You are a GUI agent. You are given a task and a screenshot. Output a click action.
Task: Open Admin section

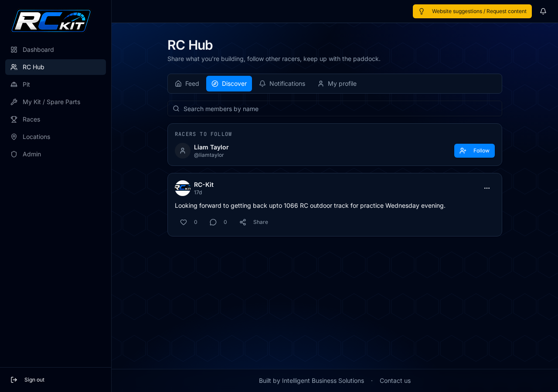(55, 154)
